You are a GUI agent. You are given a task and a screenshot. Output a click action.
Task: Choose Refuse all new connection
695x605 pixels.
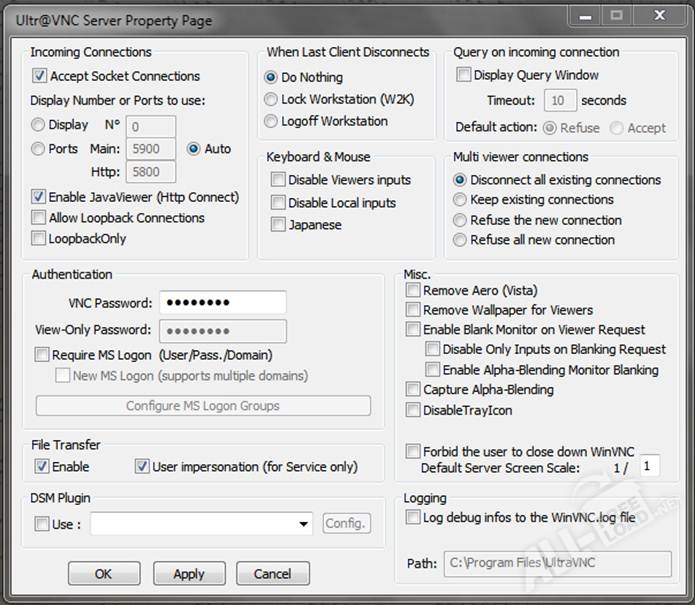460,240
